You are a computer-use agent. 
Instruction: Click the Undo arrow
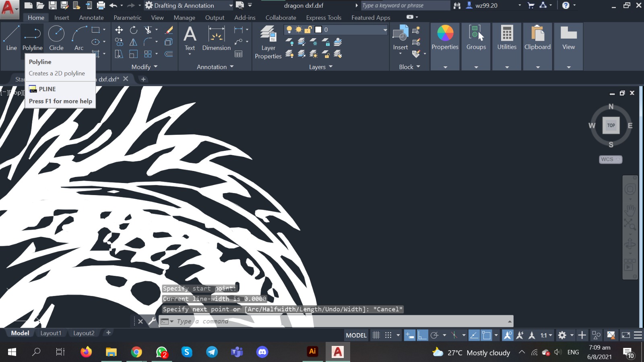pos(113,5)
